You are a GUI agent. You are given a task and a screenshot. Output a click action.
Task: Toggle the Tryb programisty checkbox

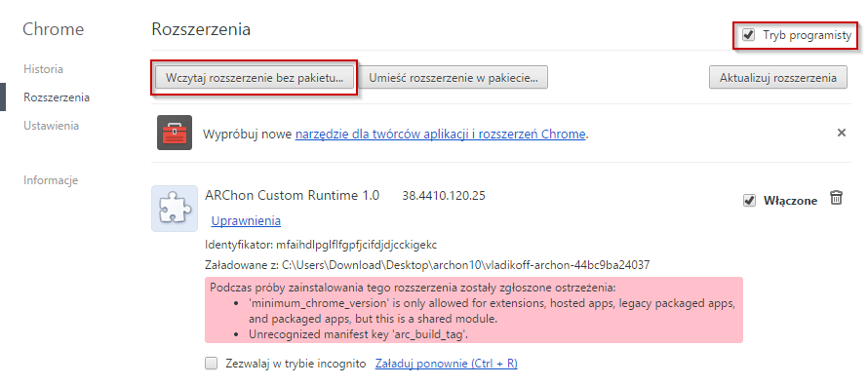[x=748, y=35]
